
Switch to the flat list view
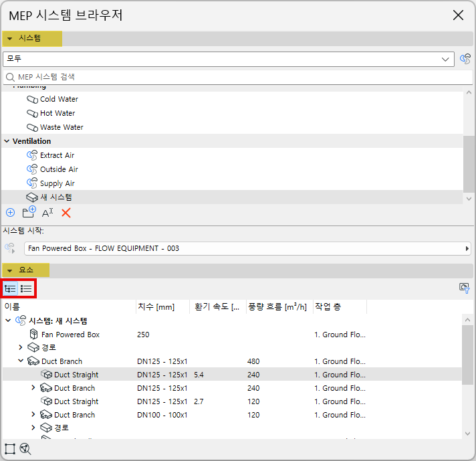point(26,288)
